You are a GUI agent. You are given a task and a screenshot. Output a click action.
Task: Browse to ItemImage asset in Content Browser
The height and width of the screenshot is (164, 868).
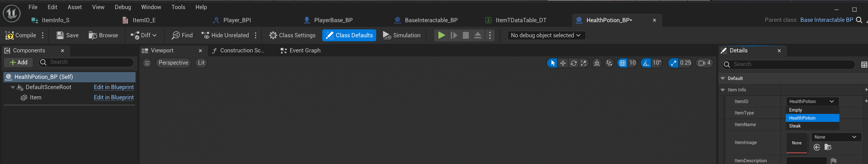point(828,147)
